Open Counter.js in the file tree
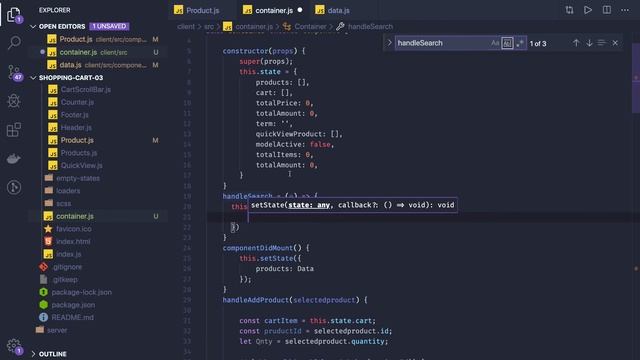 [98, 102]
